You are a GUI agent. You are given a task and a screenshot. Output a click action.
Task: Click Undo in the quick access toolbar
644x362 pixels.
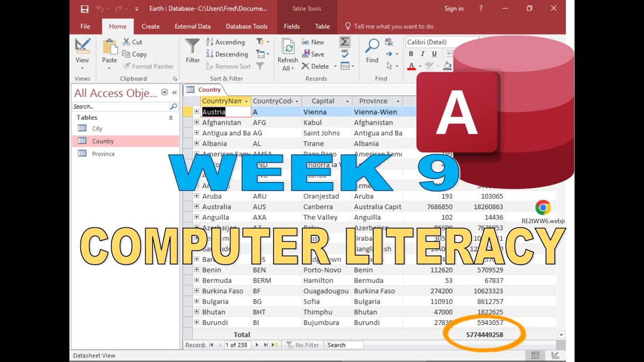click(x=100, y=9)
